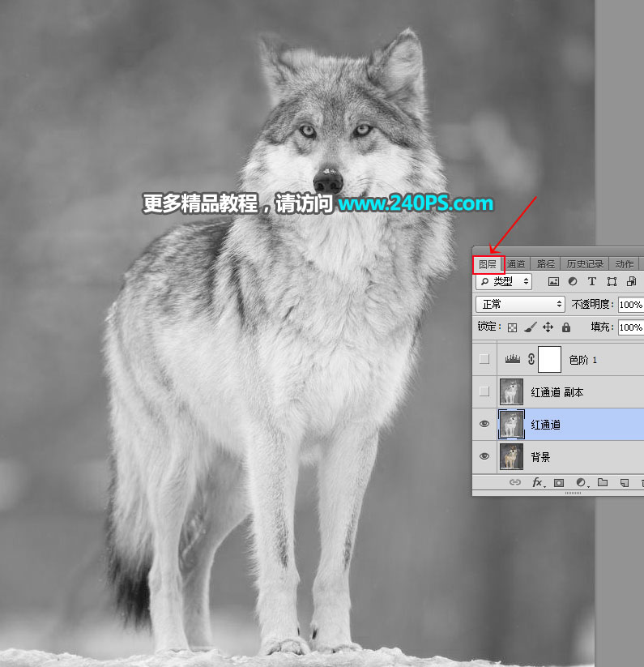Show the 色阶 1 adjustment layer
The height and width of the screenshot is (667, 644).
[x=484, y=359]
